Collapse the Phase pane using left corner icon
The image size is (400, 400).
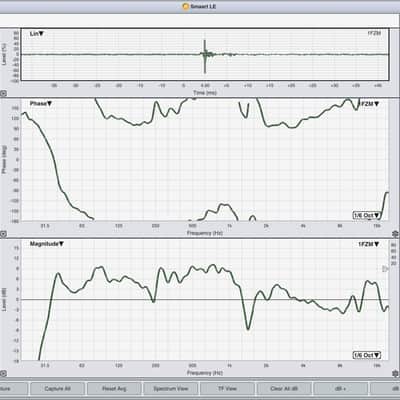3,234
